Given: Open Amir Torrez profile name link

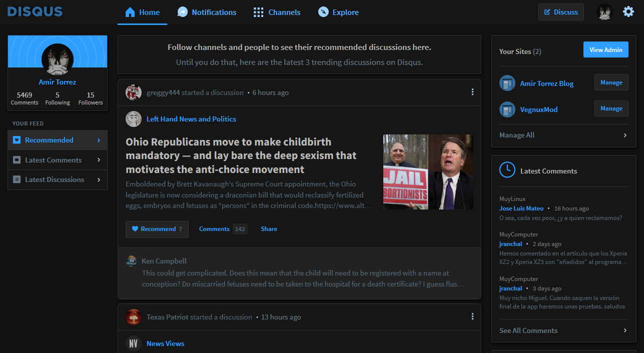Looking at the screenshot, I should pos(58,82).
